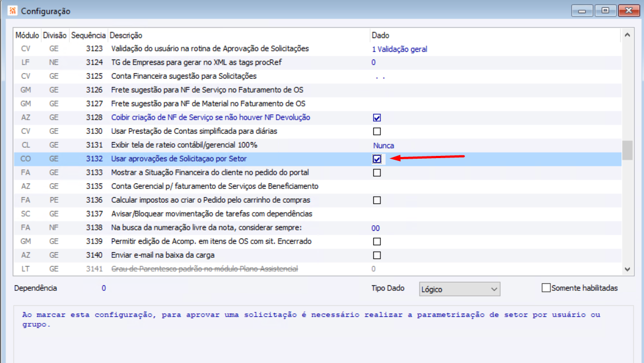Close the Configuração window
The width and height of the screenshot is (644, 363).
[629, 10]
